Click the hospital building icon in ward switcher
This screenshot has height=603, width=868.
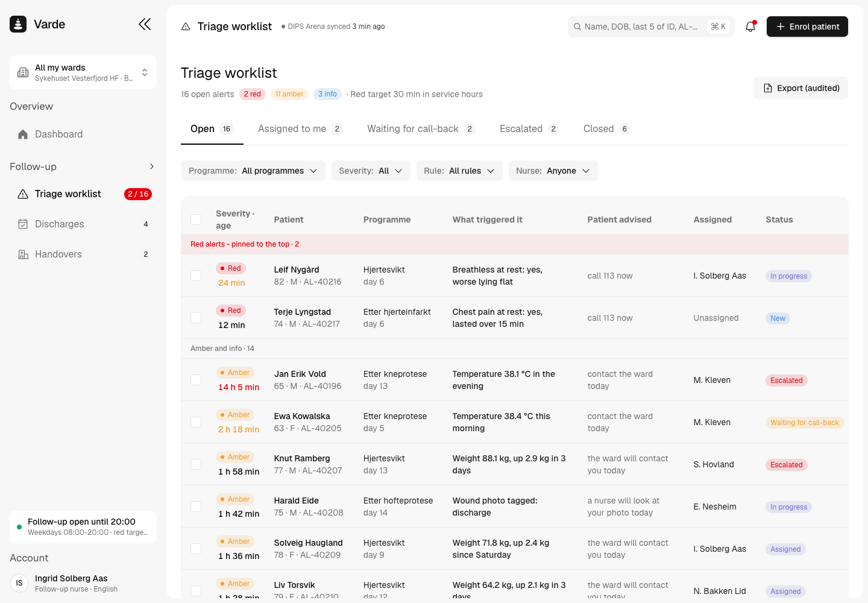[23, 72]
